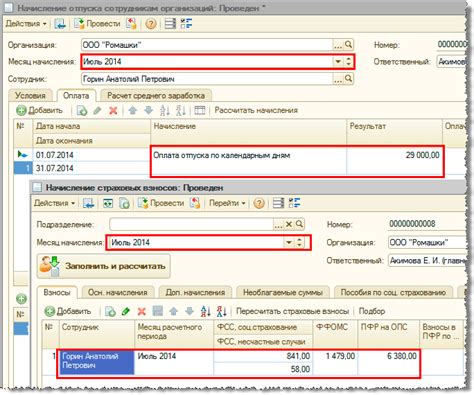Open Перейти dropdown menu
474x395 pixels.
(227, 203)
